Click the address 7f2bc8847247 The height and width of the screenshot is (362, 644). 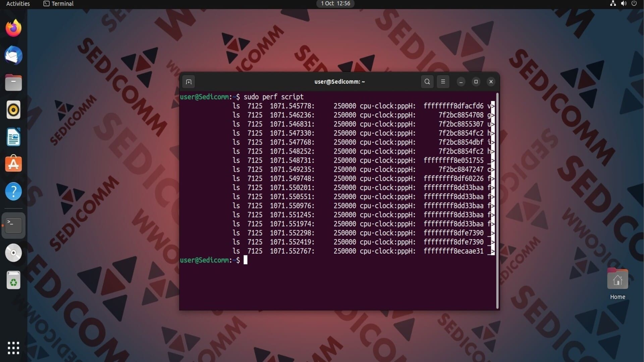coord(461,169)
